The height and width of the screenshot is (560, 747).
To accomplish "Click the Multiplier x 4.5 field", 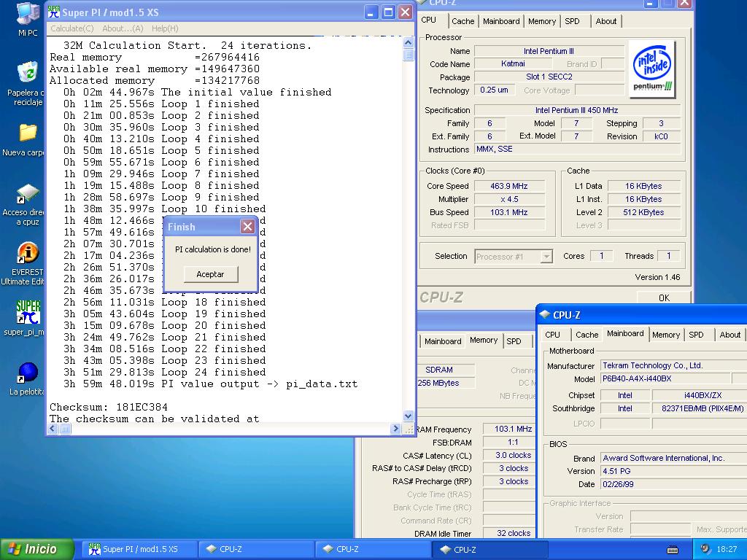I will click(x=508, y=199).
